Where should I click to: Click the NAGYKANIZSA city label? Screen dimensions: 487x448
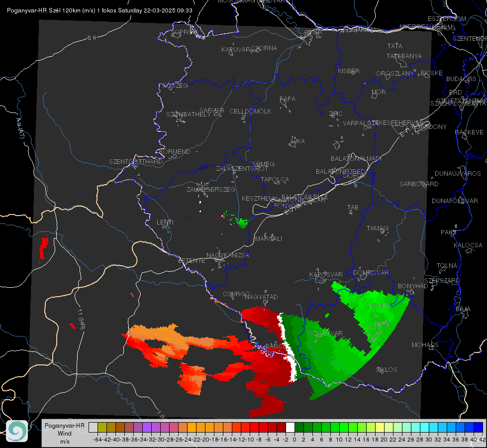point(228,255)
